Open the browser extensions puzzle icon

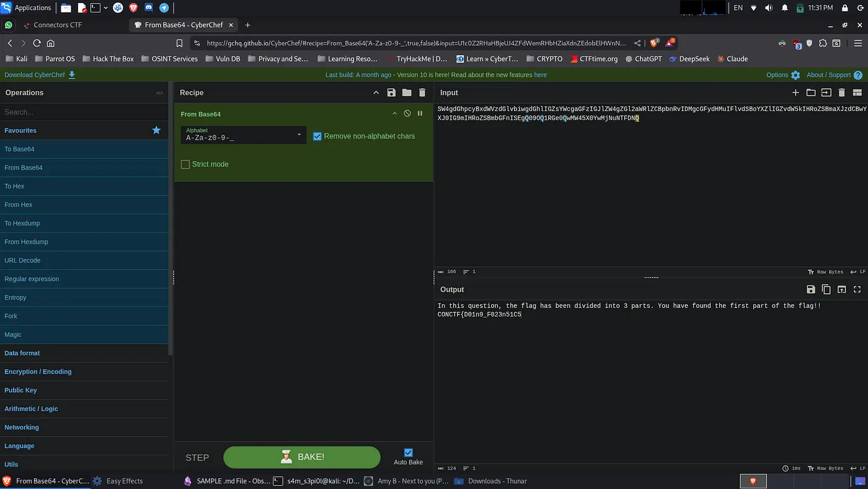point(823,43)
